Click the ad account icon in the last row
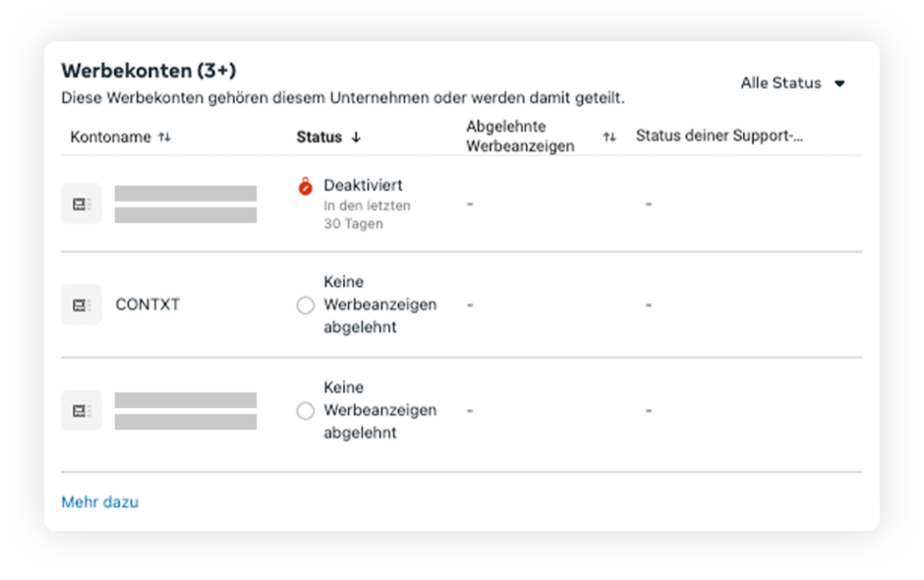924x580 pixels. (82, 410)
